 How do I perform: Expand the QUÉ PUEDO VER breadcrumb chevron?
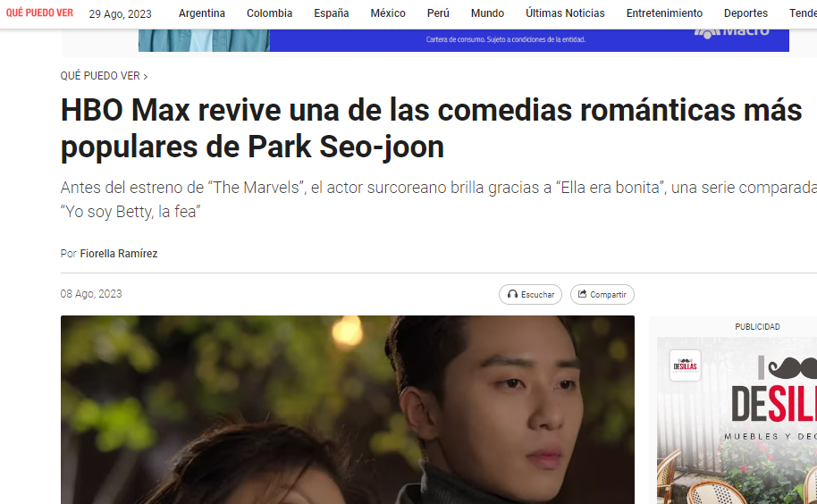coord(146,77)
